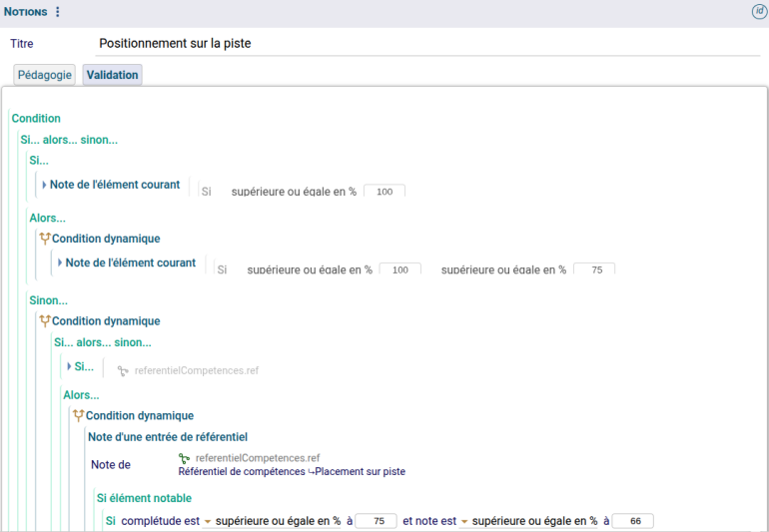The height and width of the screenshot is (532, 769).
Task: Click the first Si... alors... sinon... label
Action: point(69,140)
